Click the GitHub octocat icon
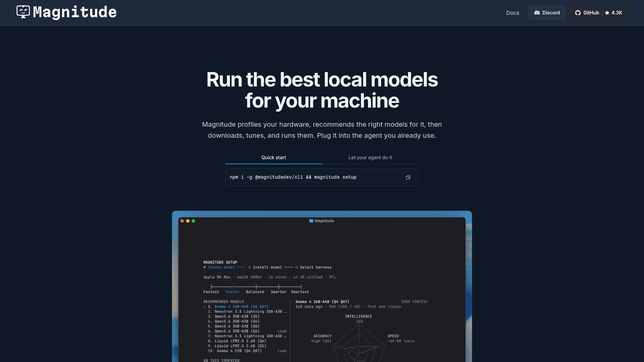This screenshot has height=362, width=644. pos(578,13)
